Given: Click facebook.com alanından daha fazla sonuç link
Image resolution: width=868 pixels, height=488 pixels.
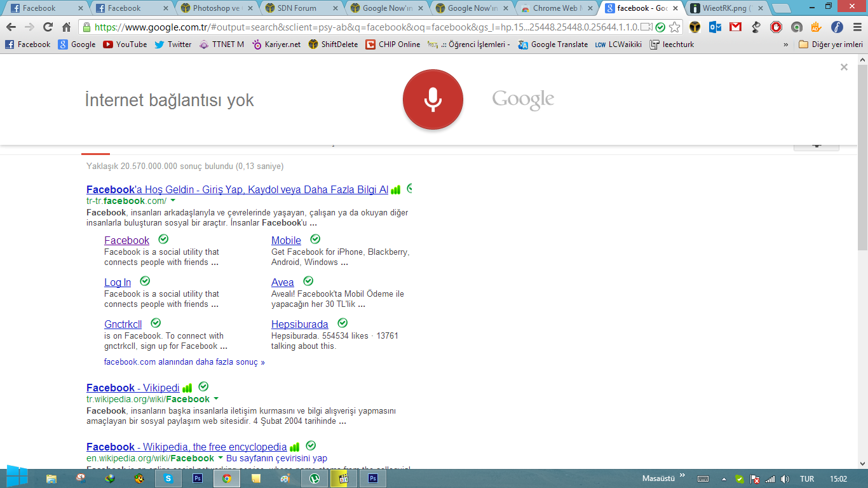Looking at the screenshot, I should 184,362.
